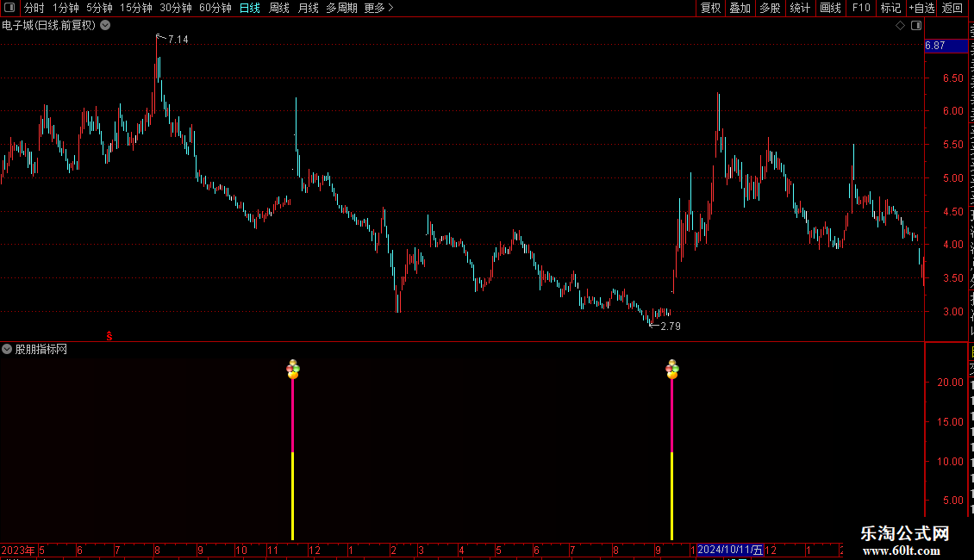
Task: Open the 画线 drawing tools
Action: (x=830, y=8)
